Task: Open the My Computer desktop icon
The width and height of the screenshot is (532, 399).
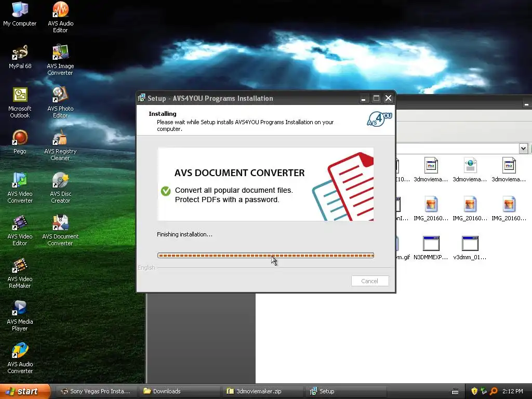Action: [x=20, y=14]
